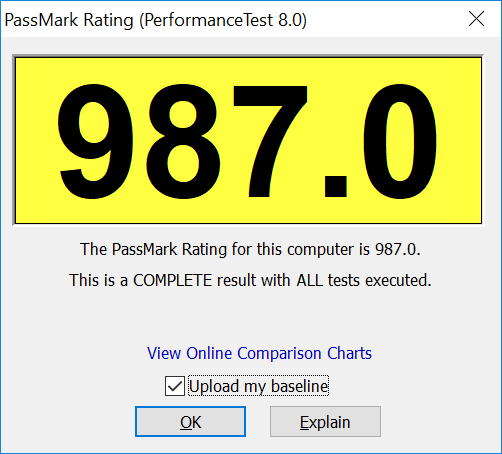Click the word COMPLETE in the result text
The image size is (502, 454).
[x=173, y=280]
